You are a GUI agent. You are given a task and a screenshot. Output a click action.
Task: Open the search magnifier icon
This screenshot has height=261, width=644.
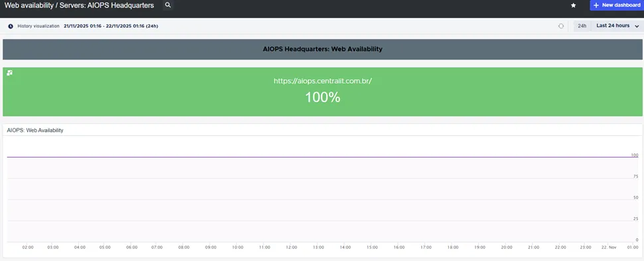point(168,5)
